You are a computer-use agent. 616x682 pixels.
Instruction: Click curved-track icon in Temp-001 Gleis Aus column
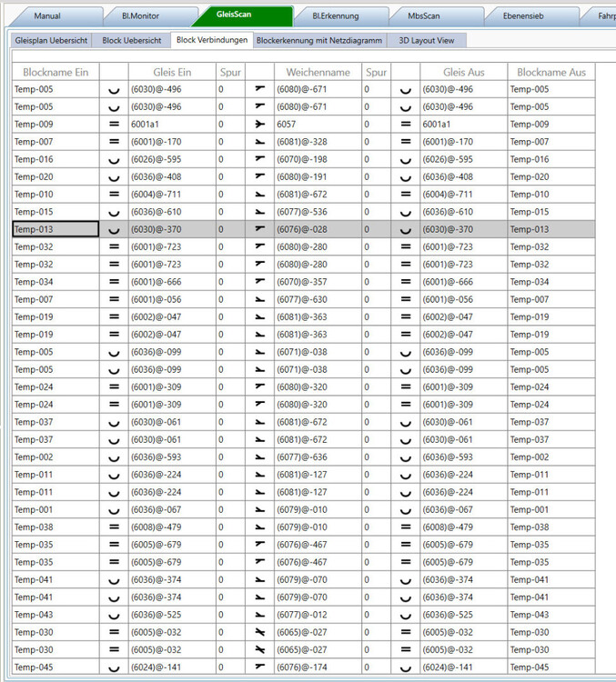[x=406, y=511]
